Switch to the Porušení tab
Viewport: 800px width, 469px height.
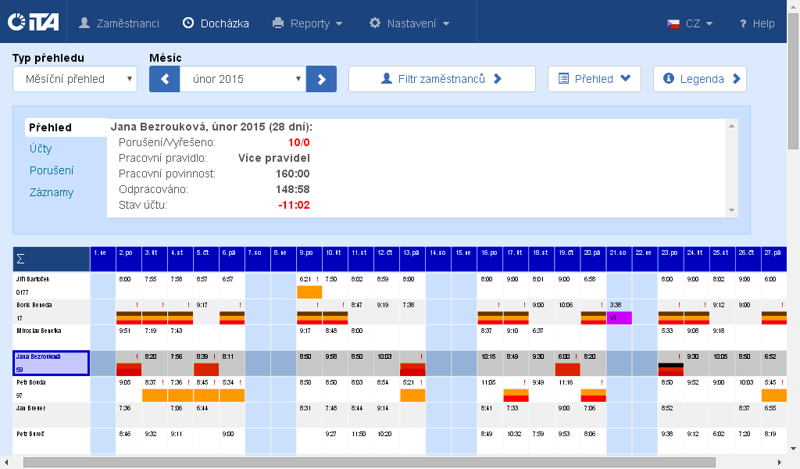pos(50,171)
